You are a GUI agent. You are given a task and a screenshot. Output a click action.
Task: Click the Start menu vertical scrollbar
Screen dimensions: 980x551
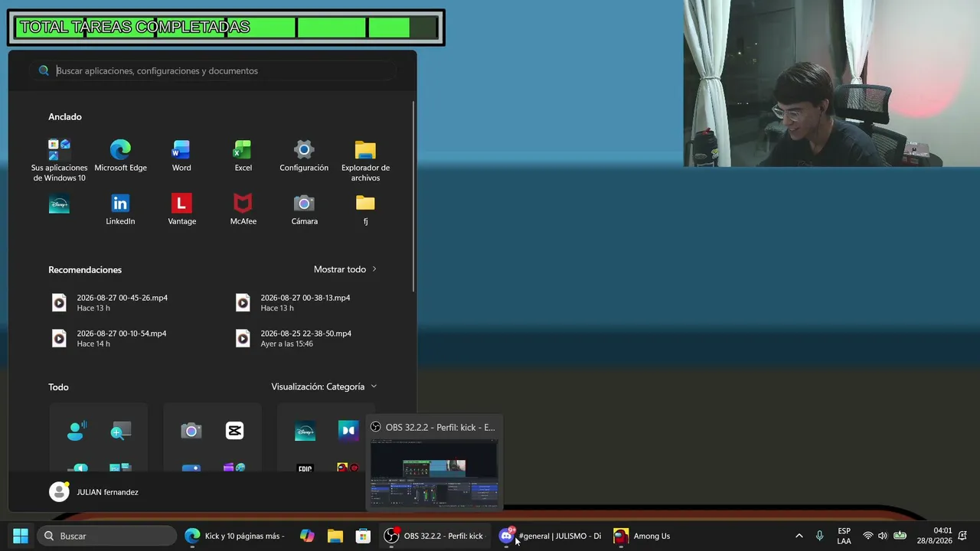(414, 197)
